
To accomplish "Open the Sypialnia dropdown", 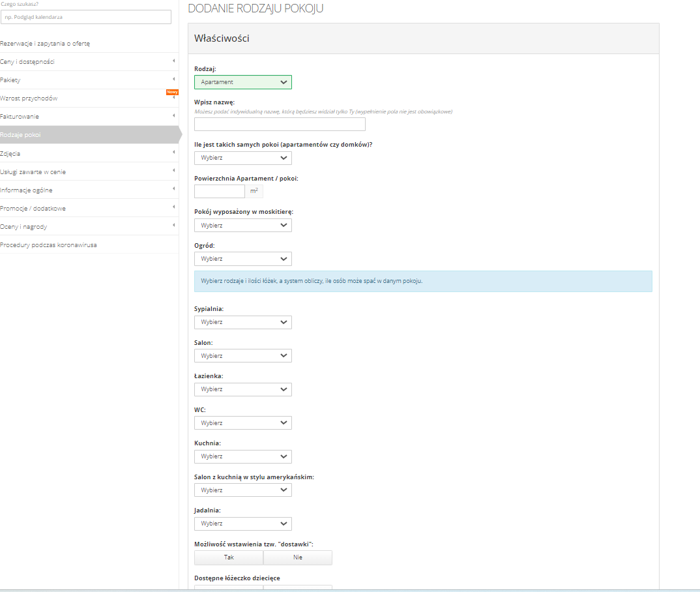I will tap(242, 322).
